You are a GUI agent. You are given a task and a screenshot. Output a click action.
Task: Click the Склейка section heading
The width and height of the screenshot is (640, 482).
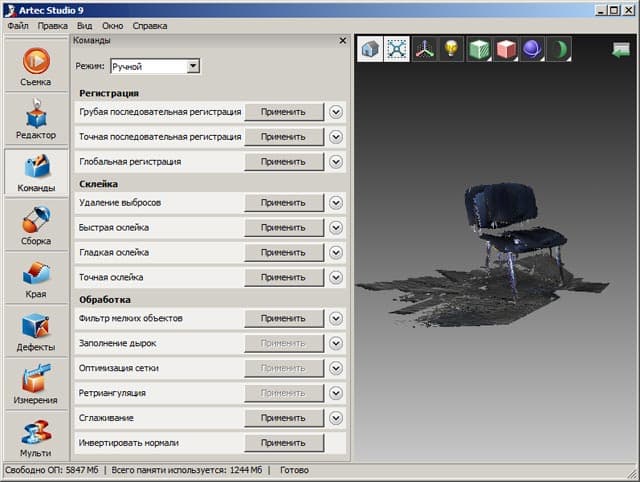[x=98, y=184]
